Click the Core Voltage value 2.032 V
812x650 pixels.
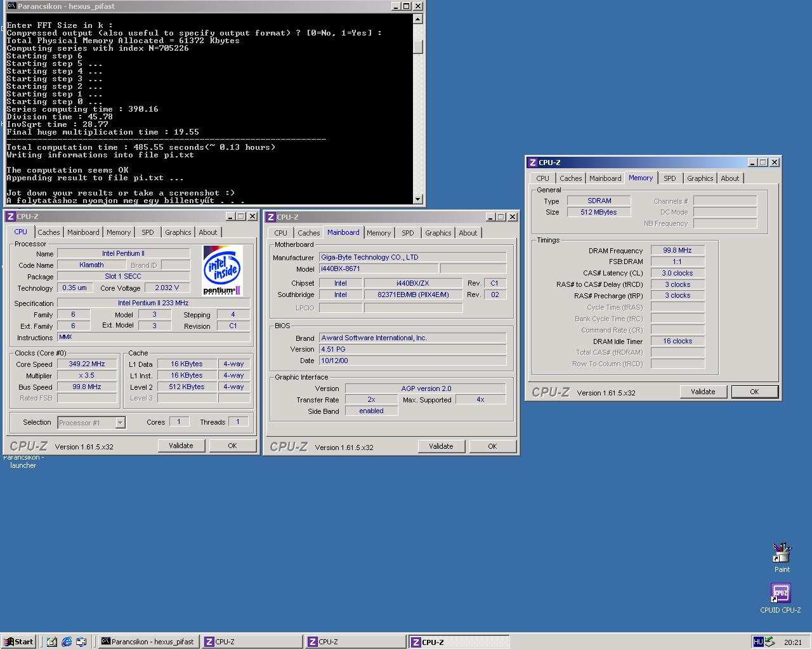click(x=167, y=288)
